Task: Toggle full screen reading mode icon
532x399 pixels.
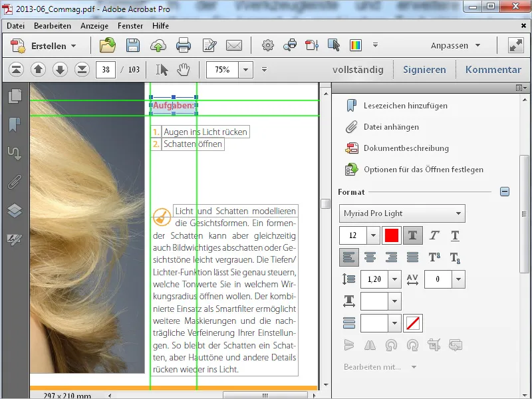Action: 516,45
